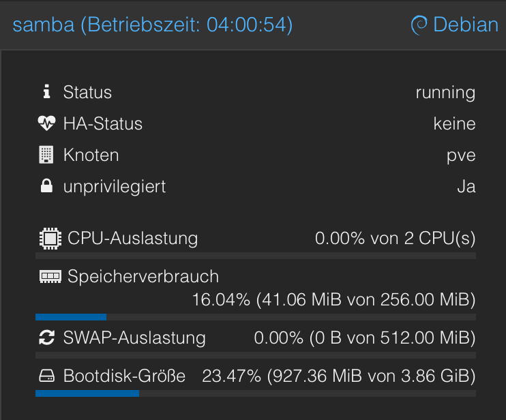Image resolution: width=506 pixels, height=420 pixels.
Task: Click the Debian label in header
Action: pos(466,25)
